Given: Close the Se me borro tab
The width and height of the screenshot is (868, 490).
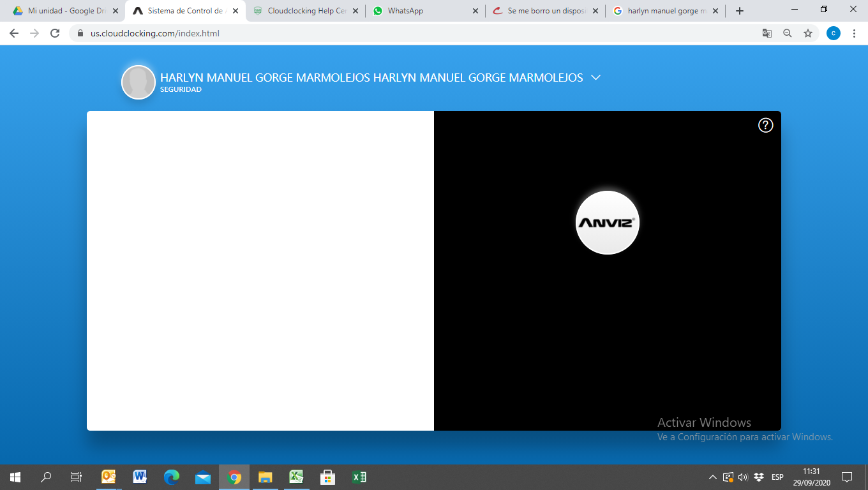Looking at the screenshot, I should (595, 11).
